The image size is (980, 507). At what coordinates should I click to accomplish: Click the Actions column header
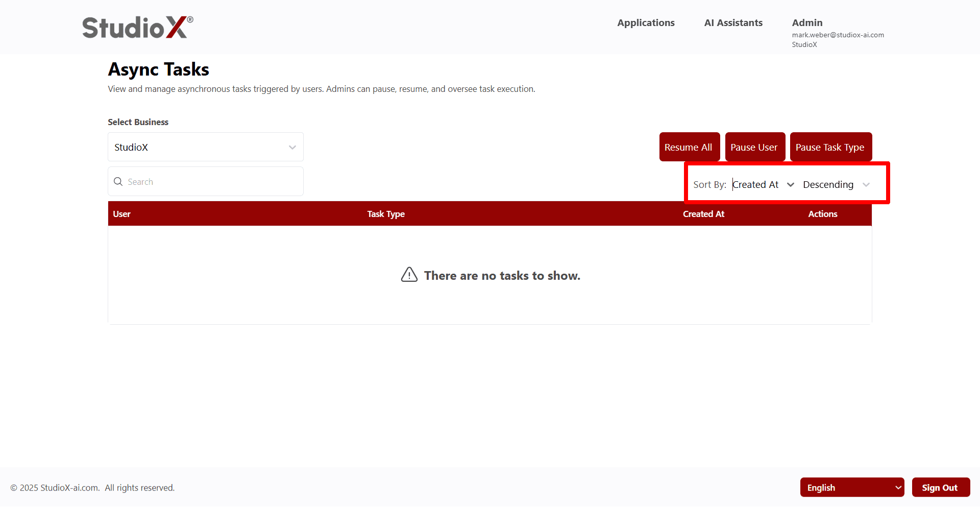point(822,214)
